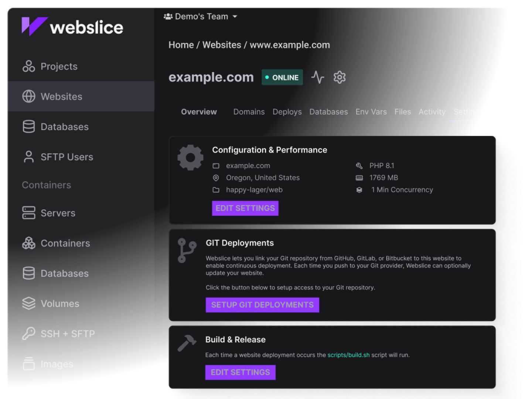
Task: Select the Volumes layers icon
Action: [28, 303]
